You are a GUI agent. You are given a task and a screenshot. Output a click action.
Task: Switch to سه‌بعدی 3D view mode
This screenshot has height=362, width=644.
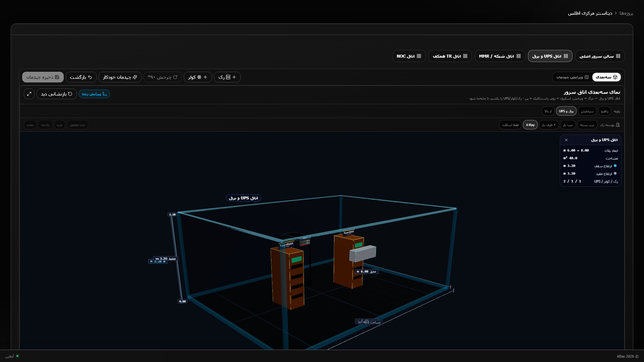[606, 77]
